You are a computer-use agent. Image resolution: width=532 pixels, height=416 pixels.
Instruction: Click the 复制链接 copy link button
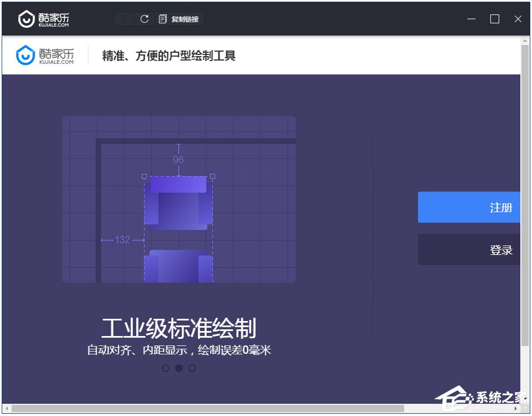tap(180, 19)
